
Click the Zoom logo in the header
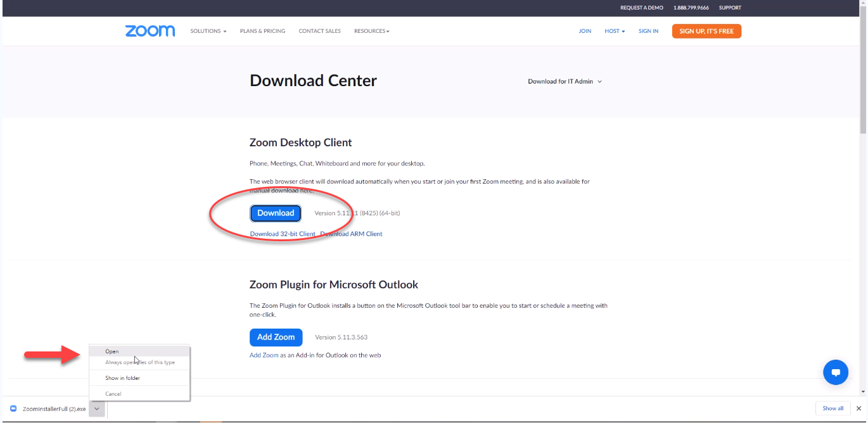150,31
